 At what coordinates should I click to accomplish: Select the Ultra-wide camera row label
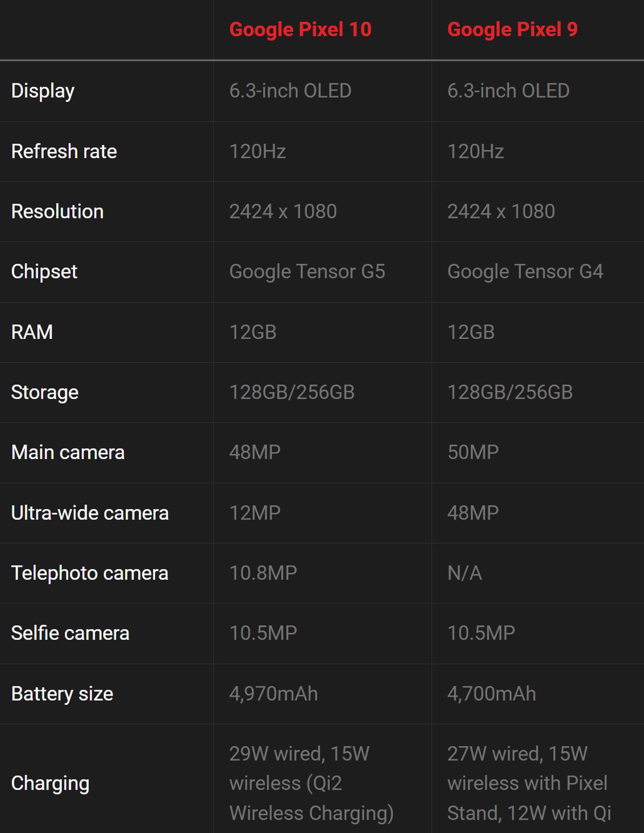(x=90, y=513)
